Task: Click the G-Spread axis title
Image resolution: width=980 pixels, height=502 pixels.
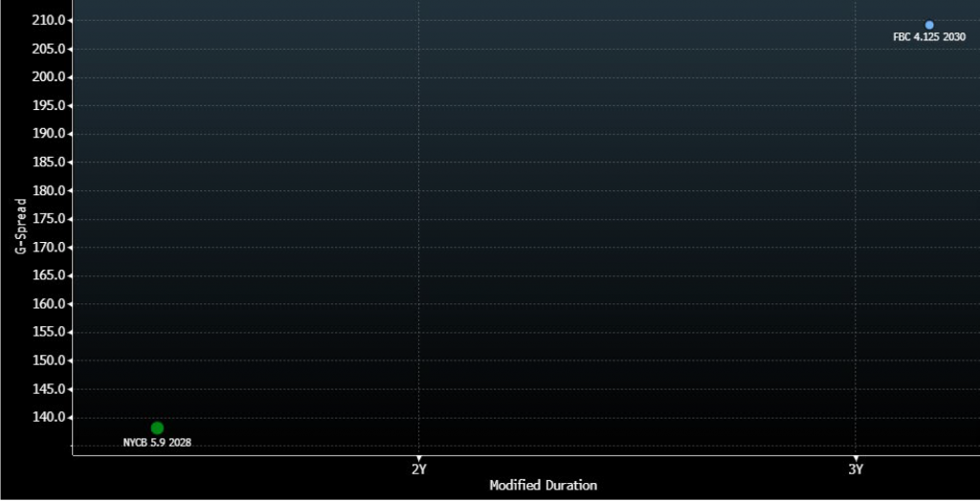Action: click(x=20, y=226)
